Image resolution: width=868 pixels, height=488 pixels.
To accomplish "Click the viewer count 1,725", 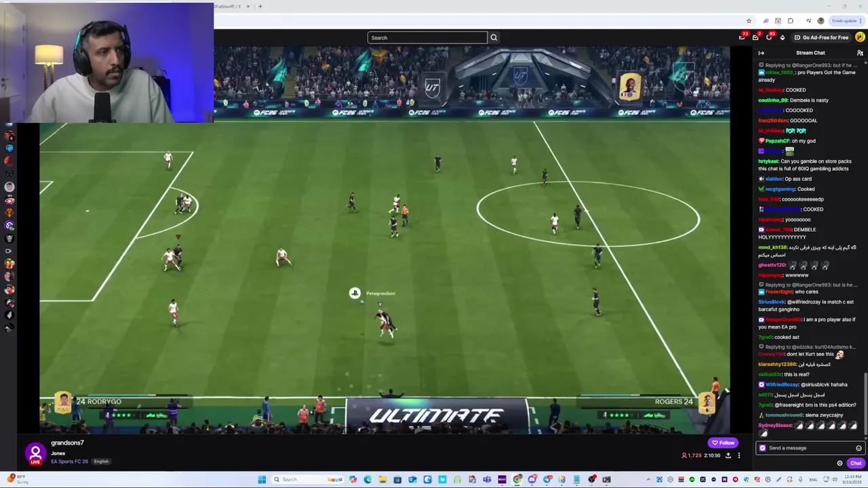I will [x=691, y=455].
